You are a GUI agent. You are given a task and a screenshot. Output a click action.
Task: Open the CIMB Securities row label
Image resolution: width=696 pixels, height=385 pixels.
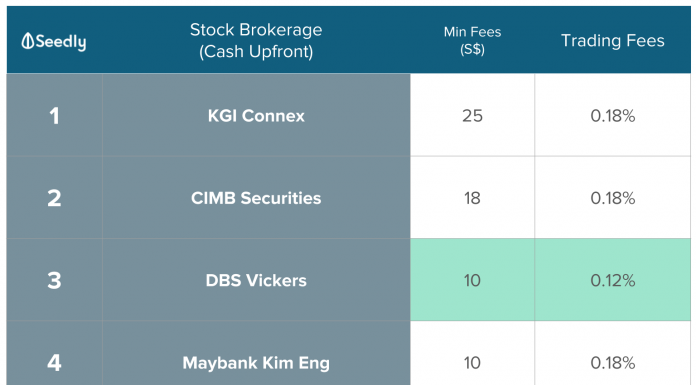click(256, 198)
